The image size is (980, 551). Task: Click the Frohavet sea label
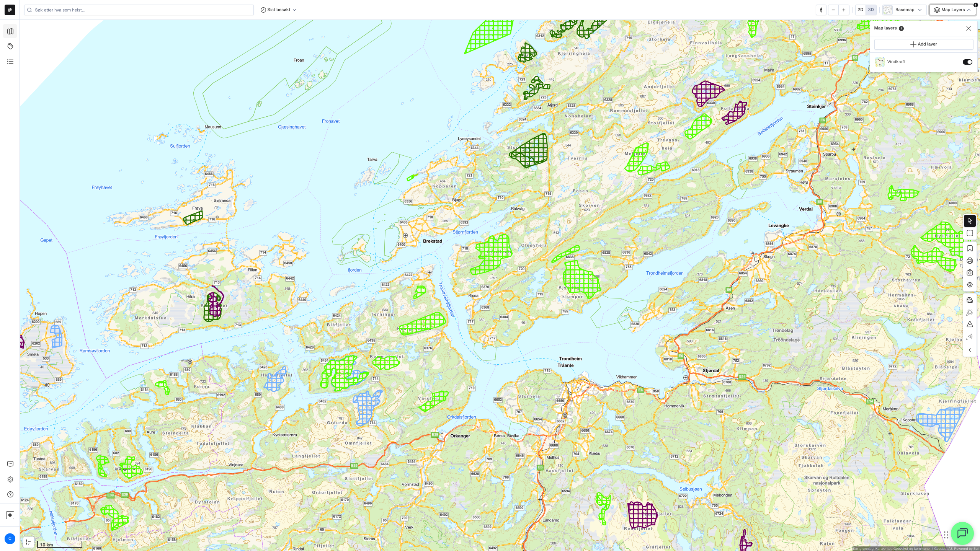pyautogui.click(x=331, y=121)
